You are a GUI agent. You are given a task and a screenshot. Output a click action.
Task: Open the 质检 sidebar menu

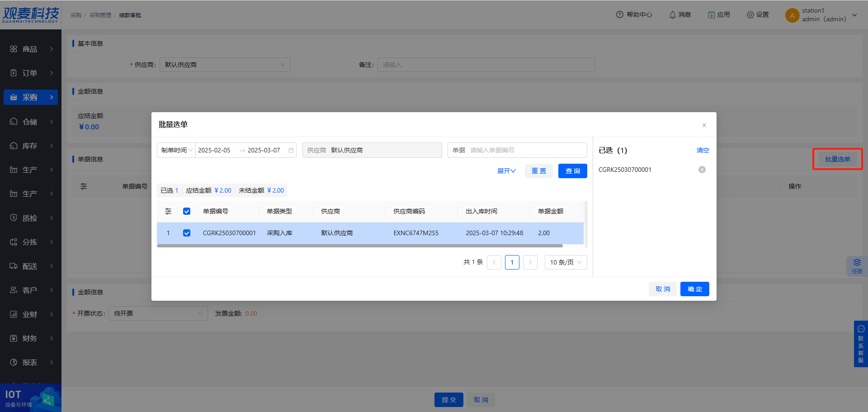pos(31,218)
